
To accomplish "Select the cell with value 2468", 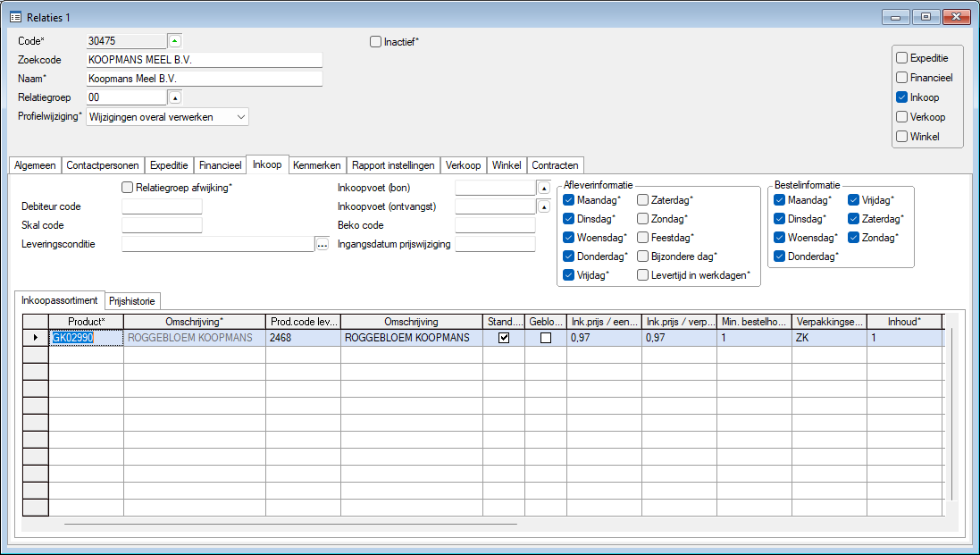I will [303, 338].
